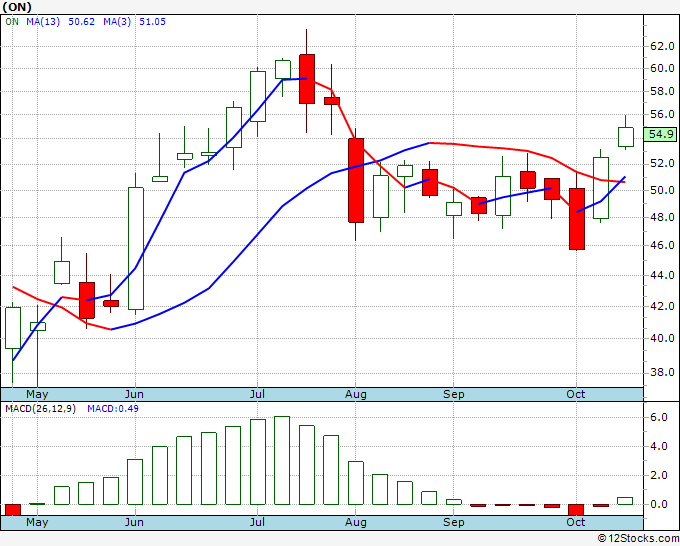Click the 6.0 label on MACD axis

click(659, 417)
